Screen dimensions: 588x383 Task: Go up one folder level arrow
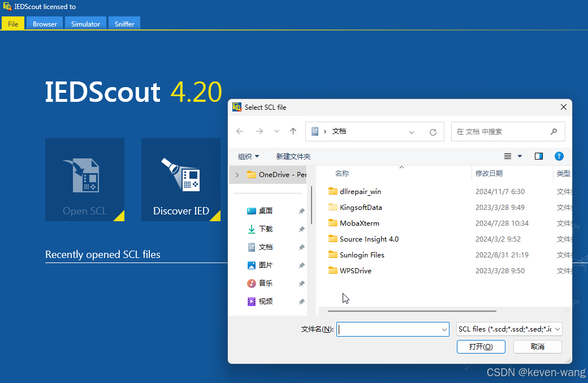coord(293,131)
